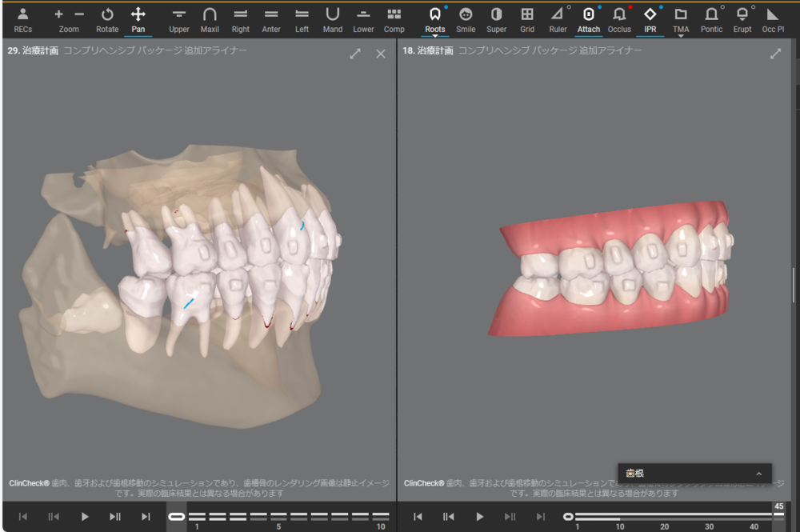Step back one stage in right panel

(448, 517)
